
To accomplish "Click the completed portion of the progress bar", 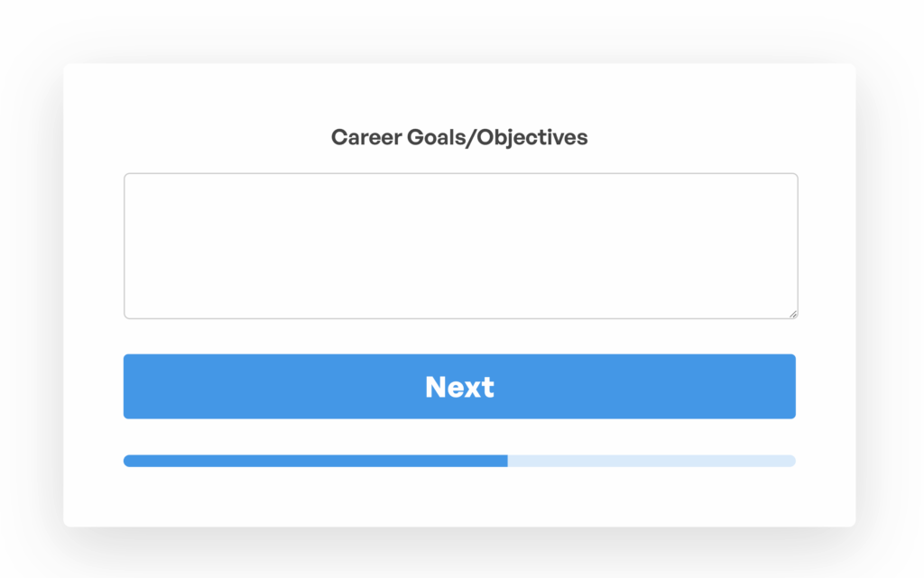I will (315, 461).
